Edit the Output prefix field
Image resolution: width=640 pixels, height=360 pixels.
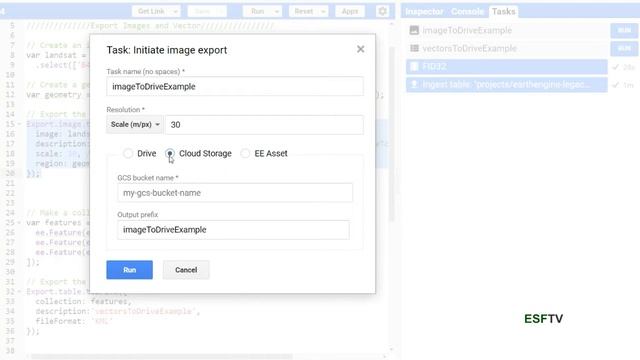[233, 230]
